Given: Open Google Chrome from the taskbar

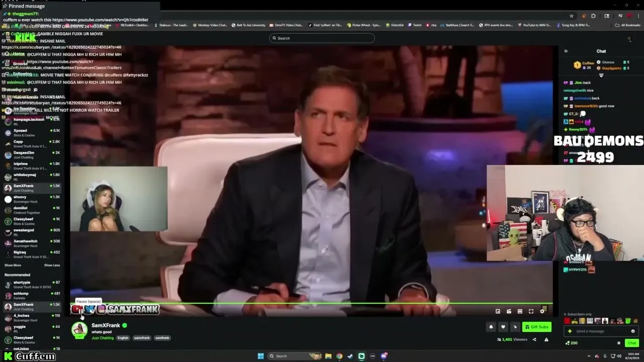Looking at the screenshot, I should (340, 356).
